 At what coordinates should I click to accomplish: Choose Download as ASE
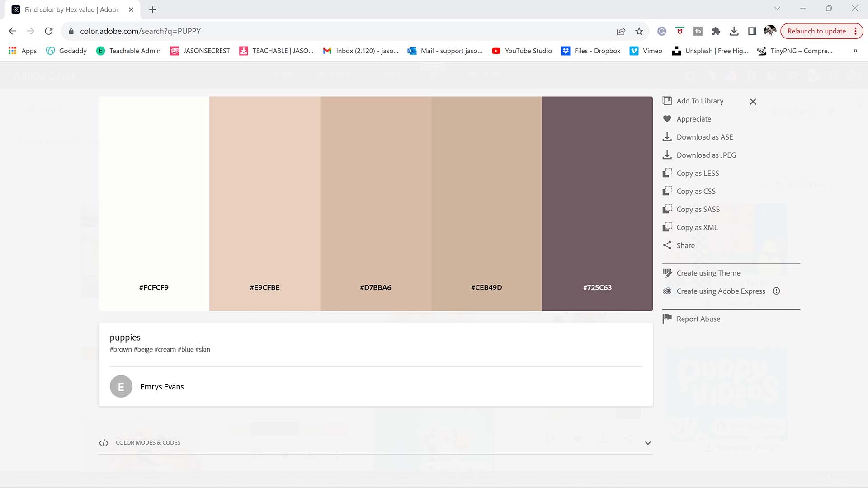[705, 137]
